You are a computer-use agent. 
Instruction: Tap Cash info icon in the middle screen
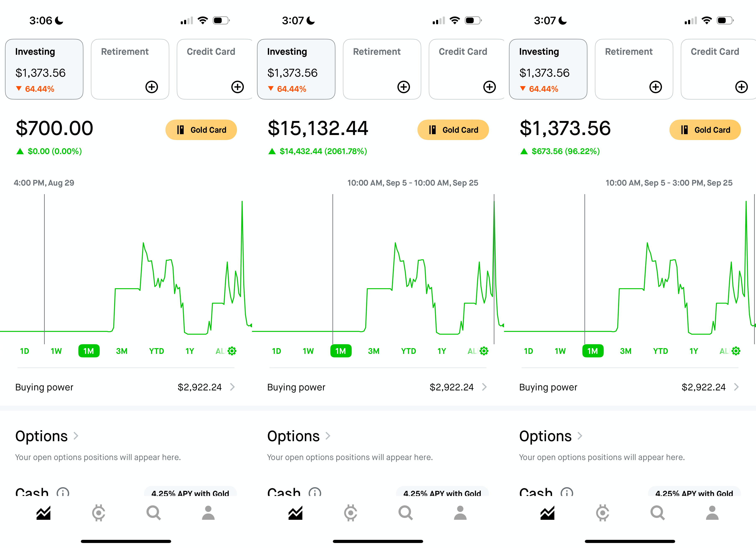pos(315,492)
